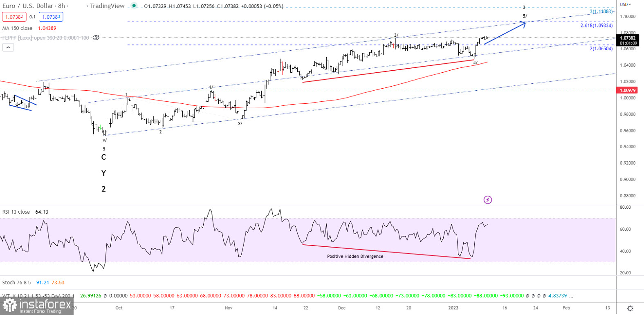Click the blue projection arrow toward 5/
The height and width of the screenshot is (315, 644).
pyautogui.click(x=505, y=34)
